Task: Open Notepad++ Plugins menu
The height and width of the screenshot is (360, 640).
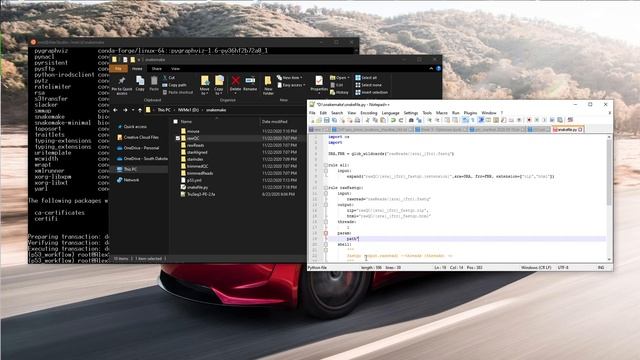Action: coord(470,113)
